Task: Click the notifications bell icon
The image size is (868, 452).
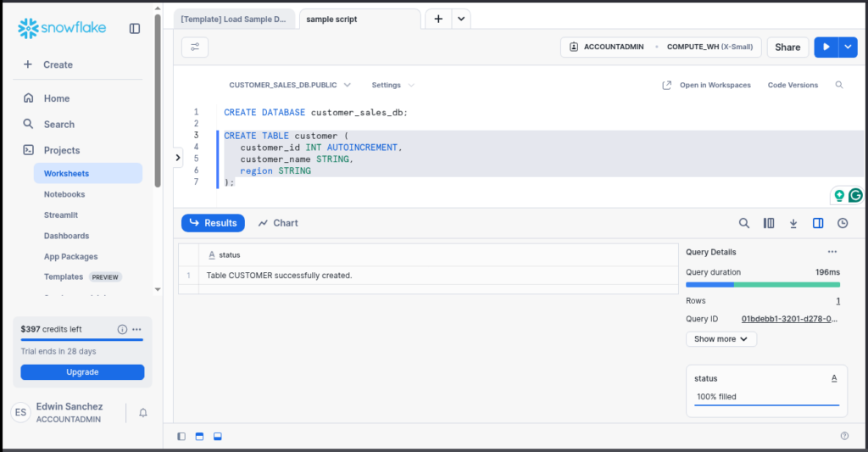Action: (x=142, y=413)
